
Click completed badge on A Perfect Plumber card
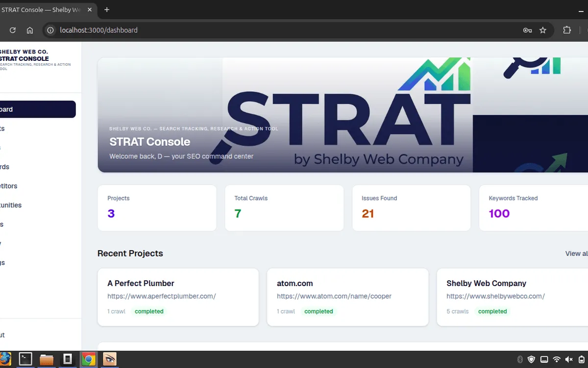click(x=149, y=312)
